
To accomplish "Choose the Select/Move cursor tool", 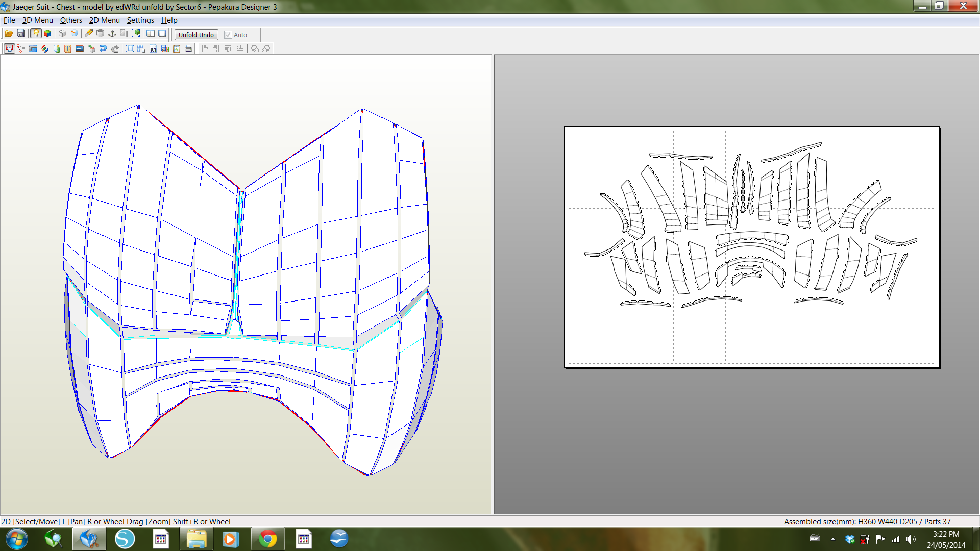I will tap(9, 48).
